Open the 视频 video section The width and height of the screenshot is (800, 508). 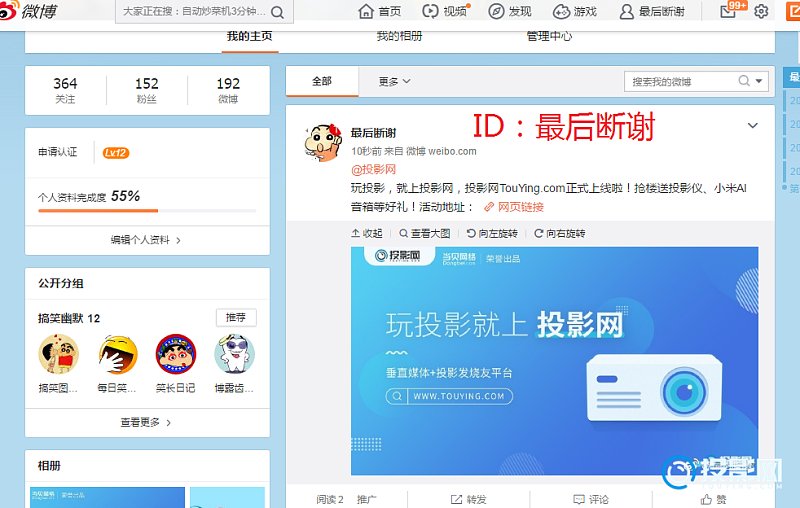pyautogui.click(x=444, y=11)
